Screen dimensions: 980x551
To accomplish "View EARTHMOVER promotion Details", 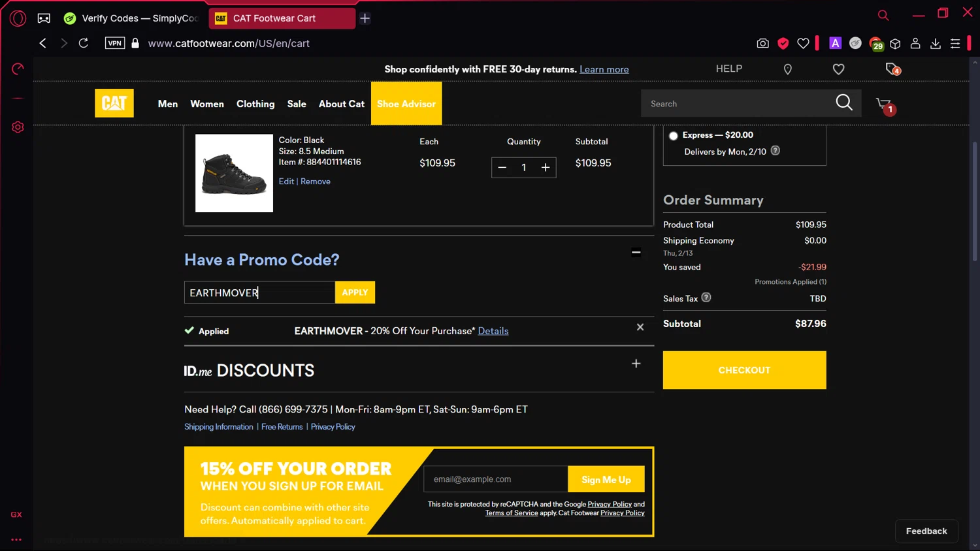I will click(493, 331).
